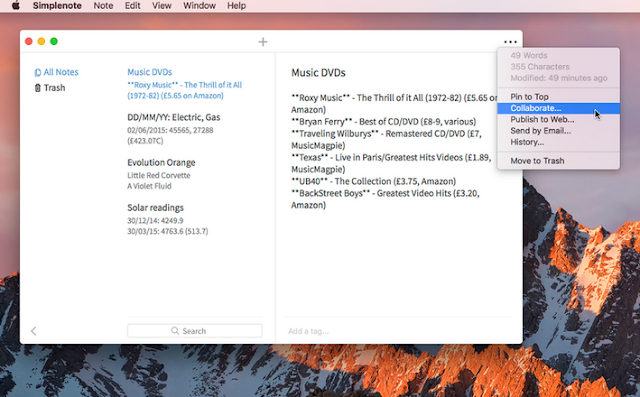640x397 pixels.
Task: Click the Traveling Wilburys line in editor
Action: coord(386,140)
